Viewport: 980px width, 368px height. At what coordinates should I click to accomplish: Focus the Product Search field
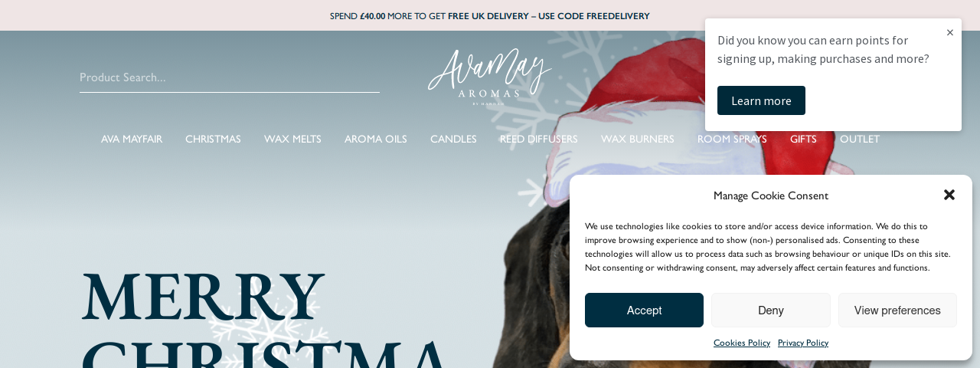(230, 77)
